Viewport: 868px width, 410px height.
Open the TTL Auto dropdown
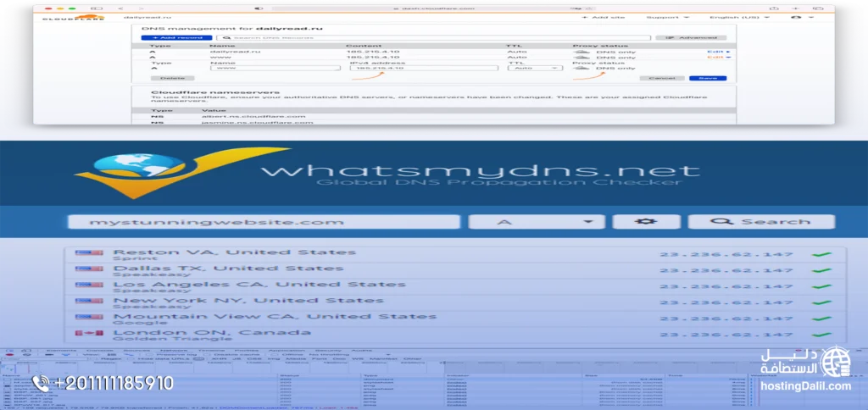[x=536, y=68]
